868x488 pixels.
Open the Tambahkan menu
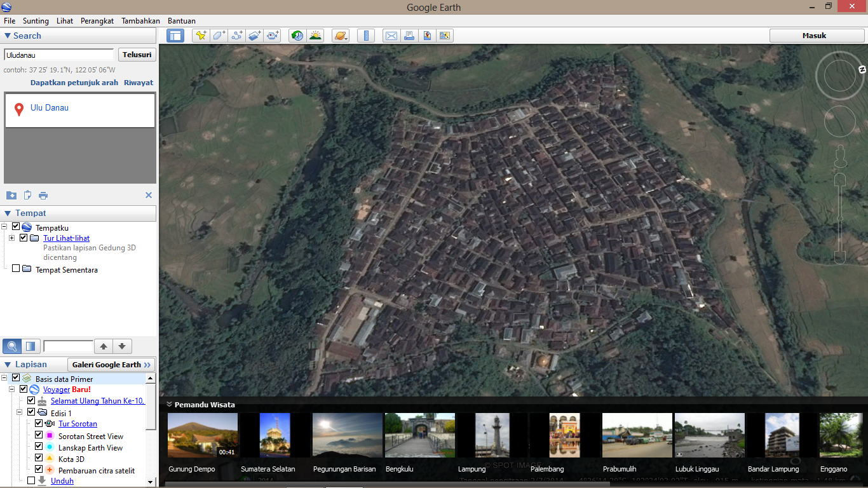[140, 21]
